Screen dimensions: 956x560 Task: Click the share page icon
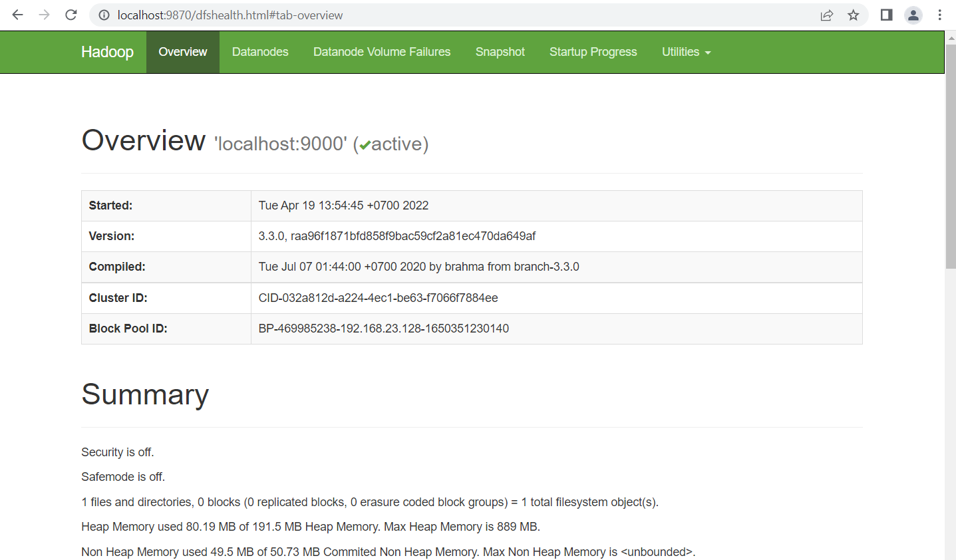point(826,15)
